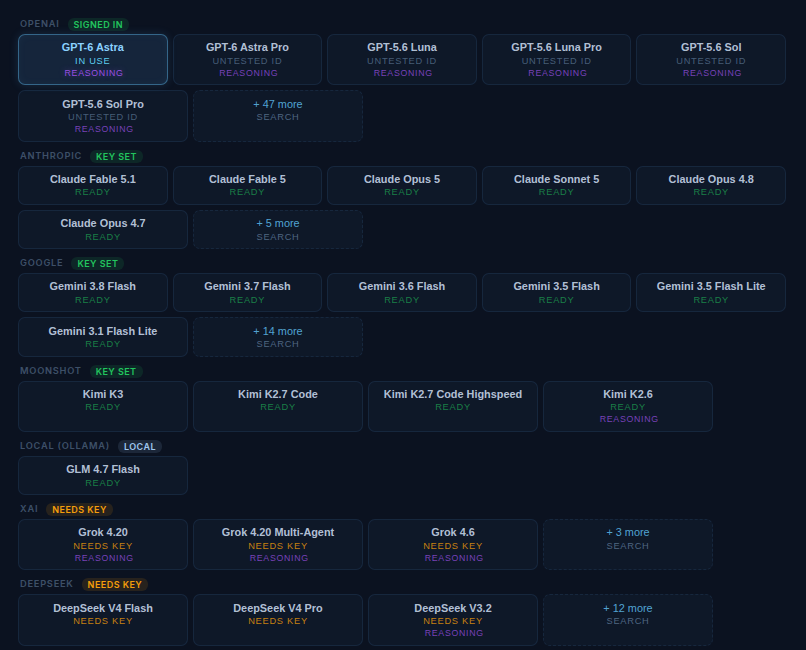Select the GPT-6 Astra model card
806x650 pixels.
point(93,60)
